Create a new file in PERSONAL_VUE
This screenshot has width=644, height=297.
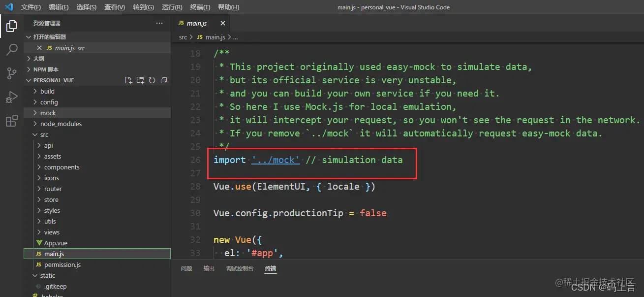[128, 80]
